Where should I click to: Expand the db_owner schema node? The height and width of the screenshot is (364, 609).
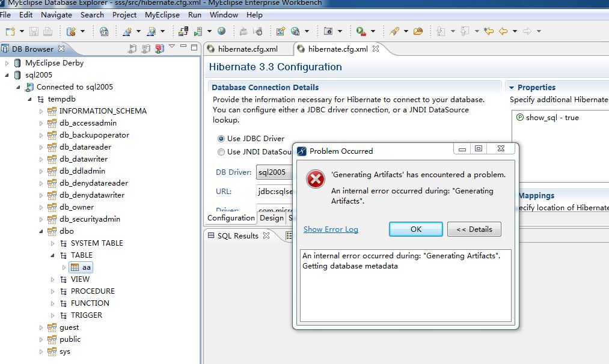click(x=41, y=207)
